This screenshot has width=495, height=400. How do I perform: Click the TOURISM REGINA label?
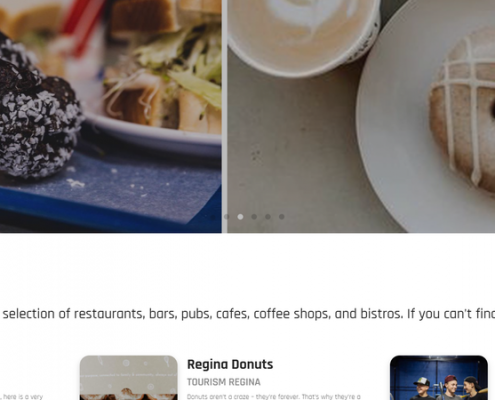[x=224, y=382]
